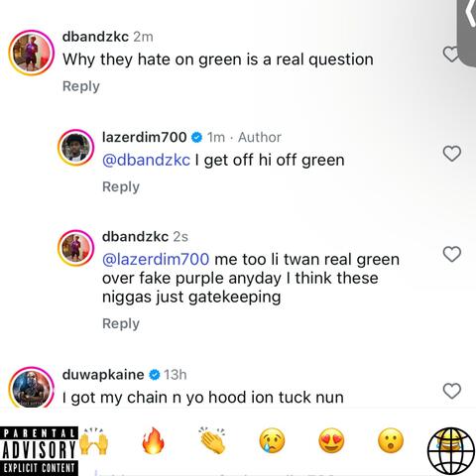Insert the surprised face emoji
The width and height of the screenshot is (476, 476).
coord(391,440)
